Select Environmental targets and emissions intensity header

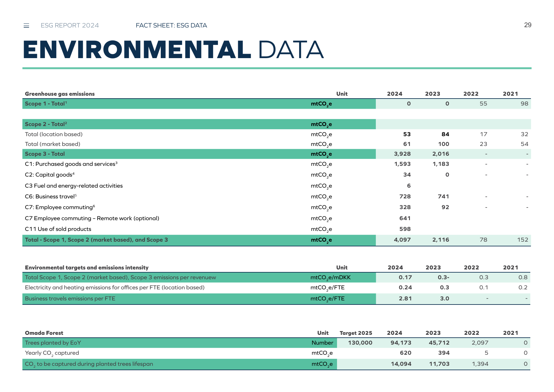[x=87, y=268]
